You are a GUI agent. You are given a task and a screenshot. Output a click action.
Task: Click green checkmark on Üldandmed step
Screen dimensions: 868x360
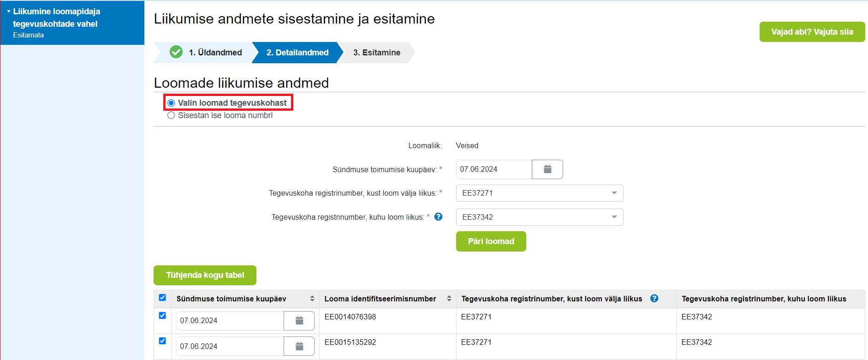pyautogui.click(x=176, y=52)
